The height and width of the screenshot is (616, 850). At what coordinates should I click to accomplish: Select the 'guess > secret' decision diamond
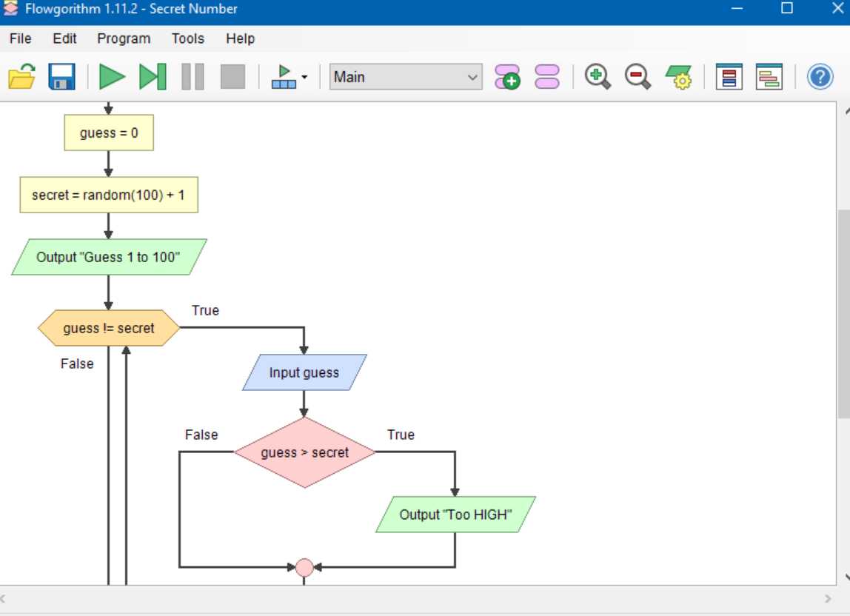pos(304,452)
